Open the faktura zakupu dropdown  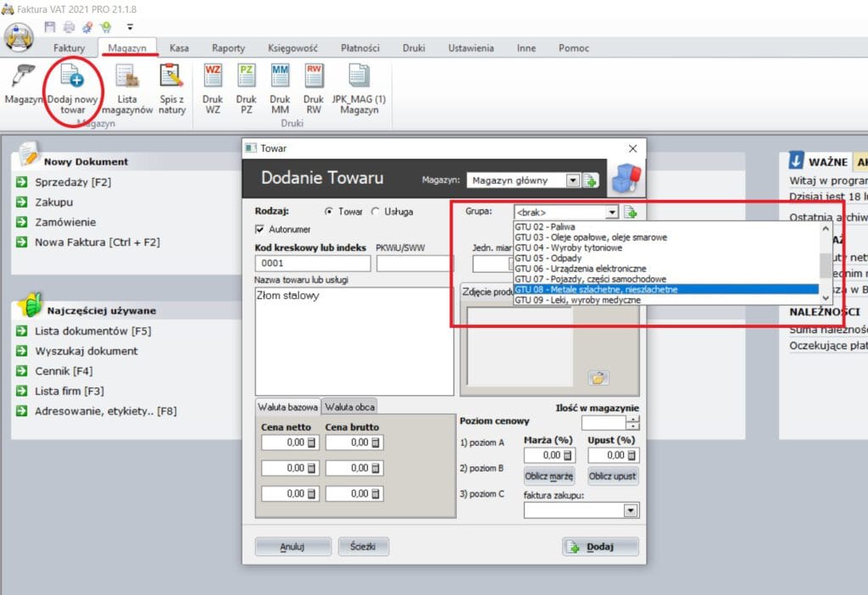click(x=630, y=510)
